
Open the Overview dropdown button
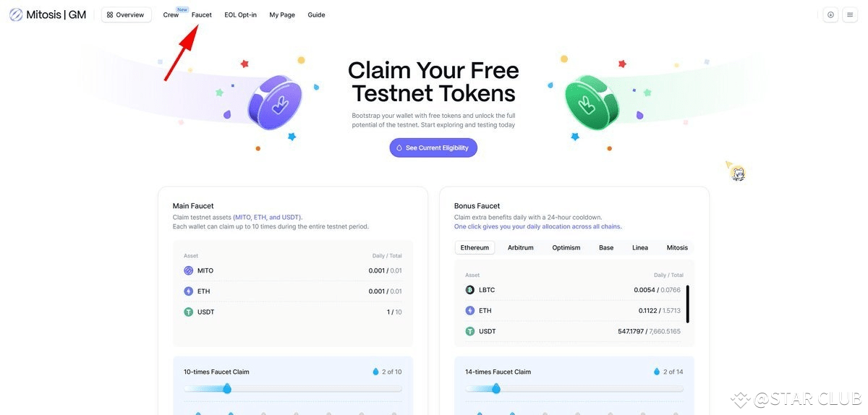tap(127, 14)
